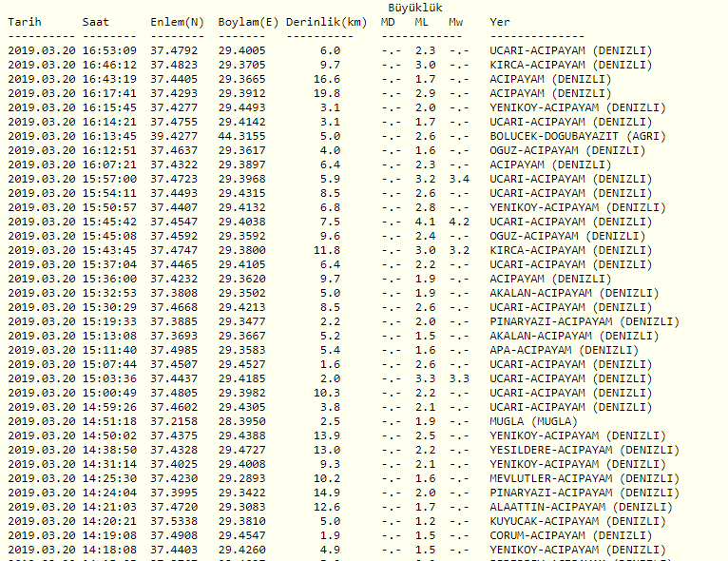
Task: Click APA-ACIPAYAM (DENIZLI) location
Action: [x=565, y=350]
